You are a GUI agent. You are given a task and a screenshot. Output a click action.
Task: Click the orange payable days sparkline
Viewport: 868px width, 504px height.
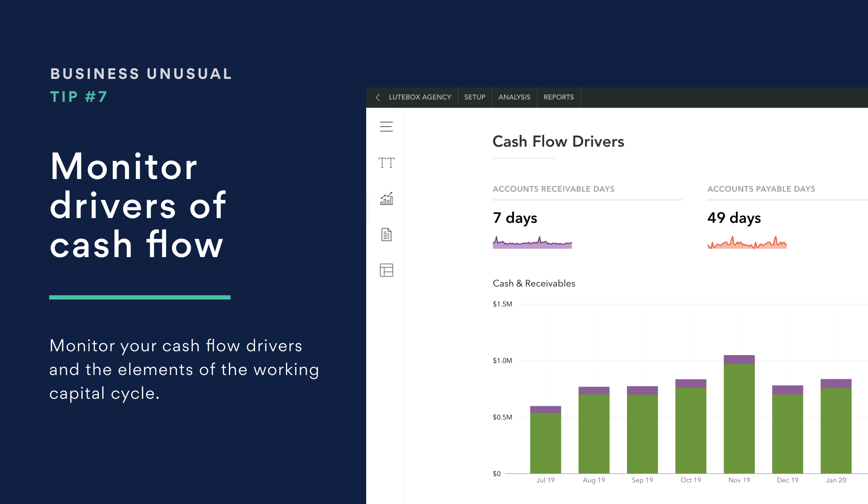coord(747,242)
